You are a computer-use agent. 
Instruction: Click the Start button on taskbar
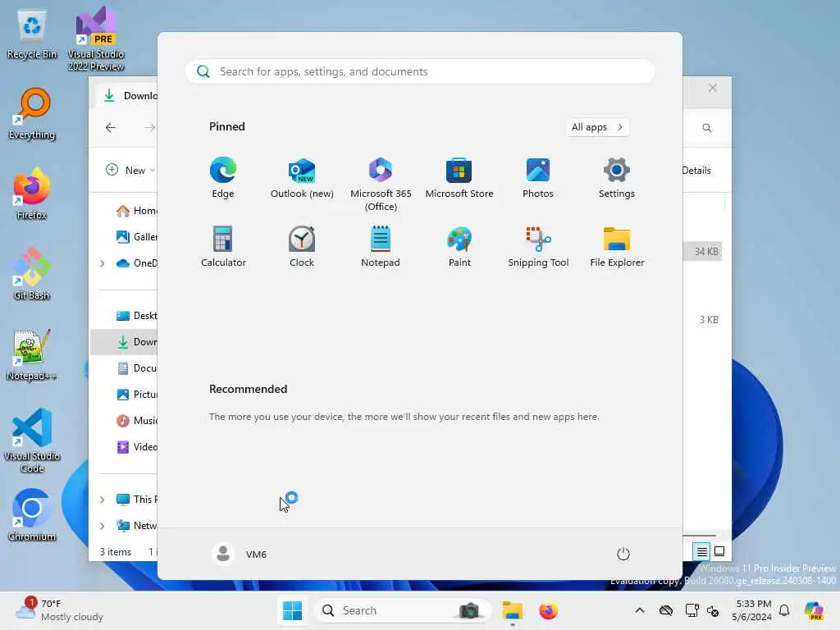tap(293, 610)
